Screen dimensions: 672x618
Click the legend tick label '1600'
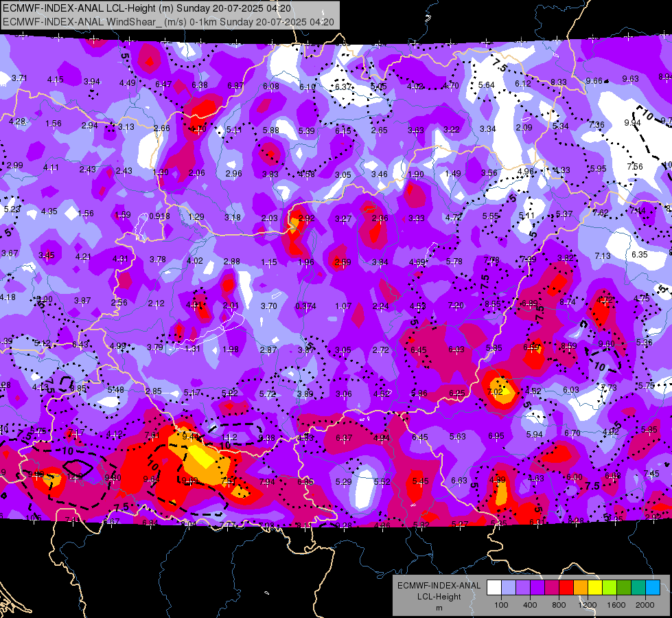[x=616, y=605]
